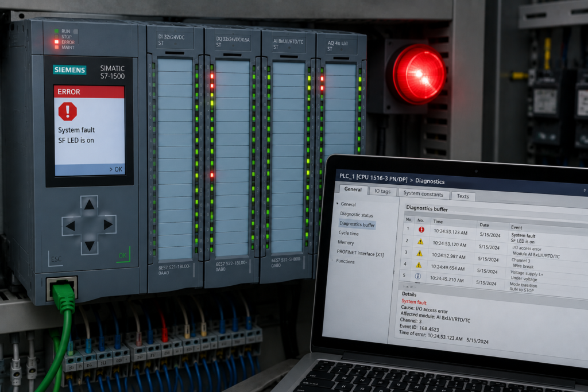The image size is (588, 392).
Task: Open Cycle time in the tree
Action: coord(349,233)
